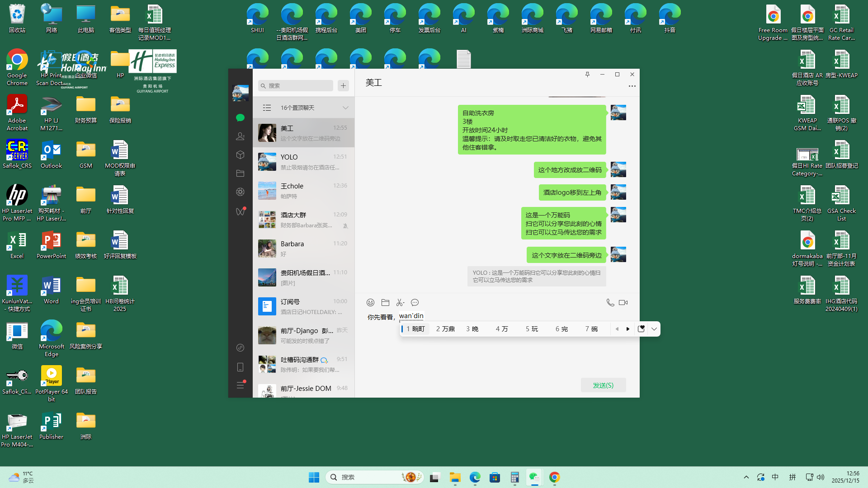868x488 pixels.
Task: Open Contacts in the WeChat sidebar
Action: pos(240,136)
